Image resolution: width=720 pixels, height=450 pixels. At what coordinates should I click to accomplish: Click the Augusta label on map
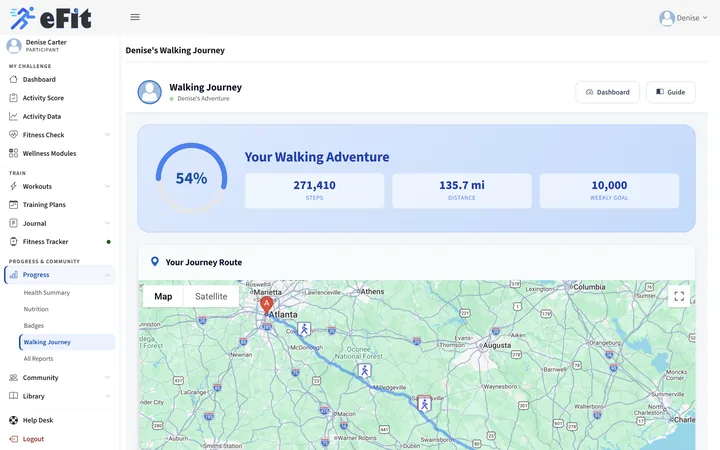point(497,345)
